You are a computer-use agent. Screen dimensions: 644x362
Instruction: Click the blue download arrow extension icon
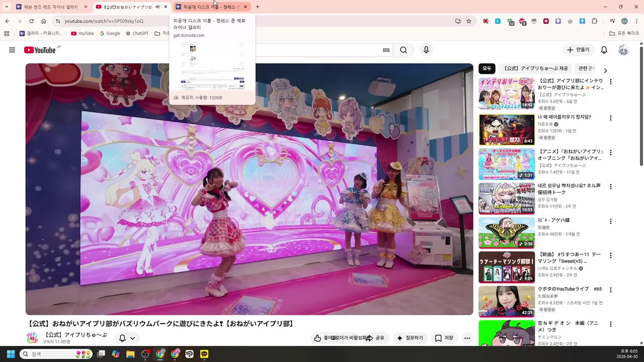pyautogui.click(x=582, y=21)
